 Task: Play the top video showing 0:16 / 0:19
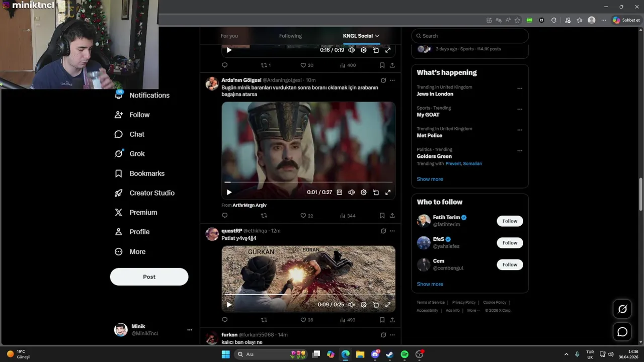tap(229, 50)
